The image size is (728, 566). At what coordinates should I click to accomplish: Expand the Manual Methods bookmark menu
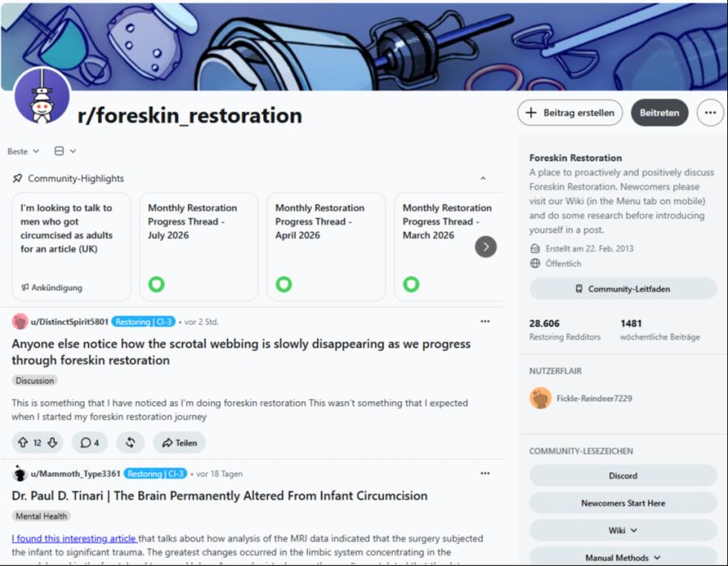pos(623,556)
